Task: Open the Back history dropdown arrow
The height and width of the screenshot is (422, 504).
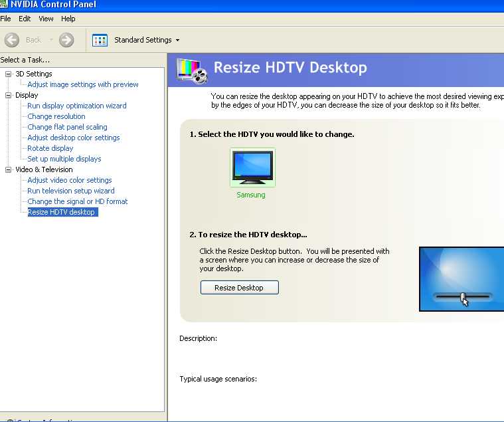Action: coord(51,40)
